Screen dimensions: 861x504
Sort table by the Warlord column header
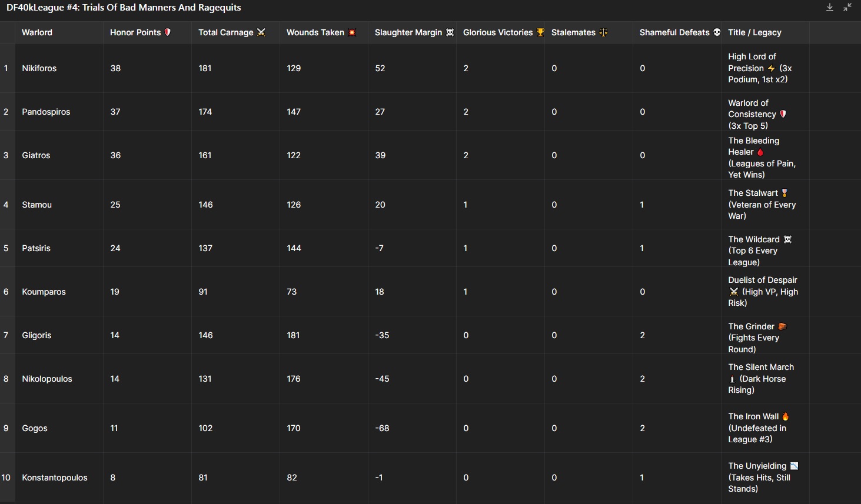coord(37,32)
